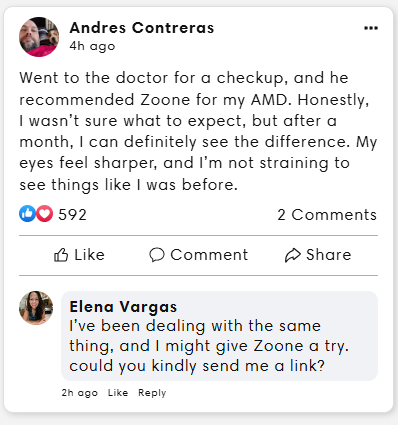Viewport: 398px width, 425px height.
Task: Expand the 2 Comments link
Action: (327, 214)
